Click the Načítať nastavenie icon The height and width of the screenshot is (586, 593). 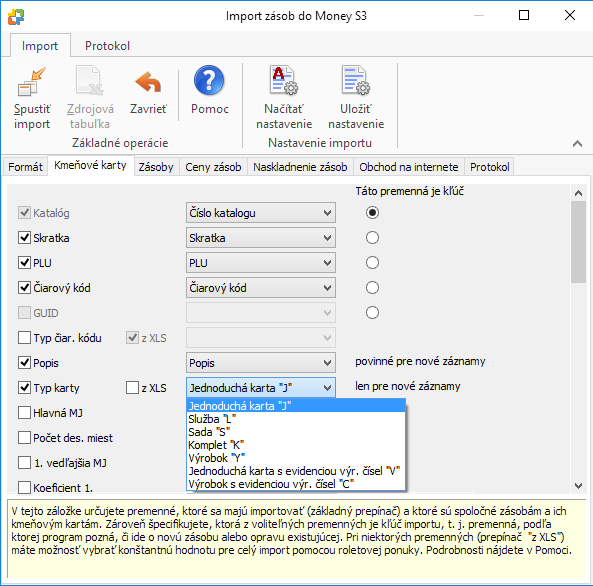point(284,80)
